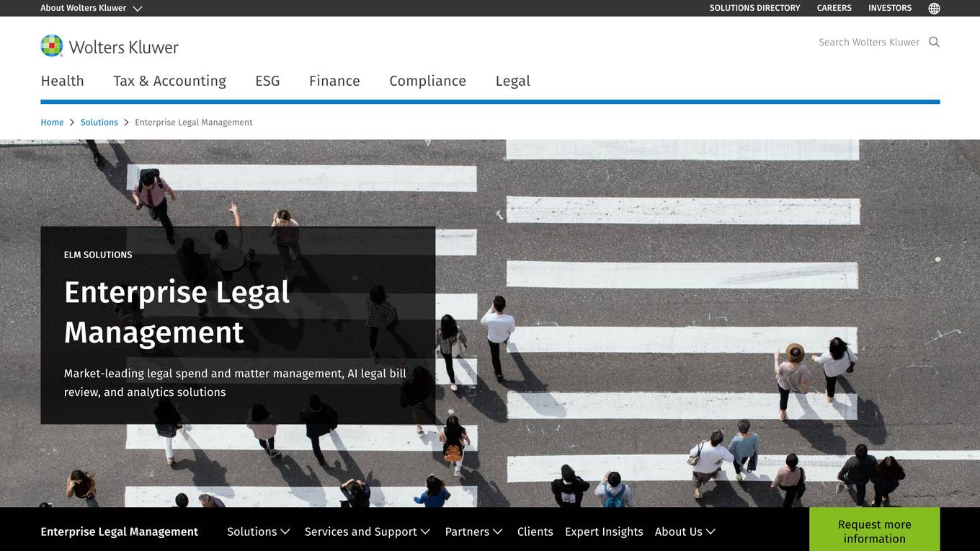Expand the Partners dropdown
The height and width of the screenshot is (551, 980).
(473, 532)
